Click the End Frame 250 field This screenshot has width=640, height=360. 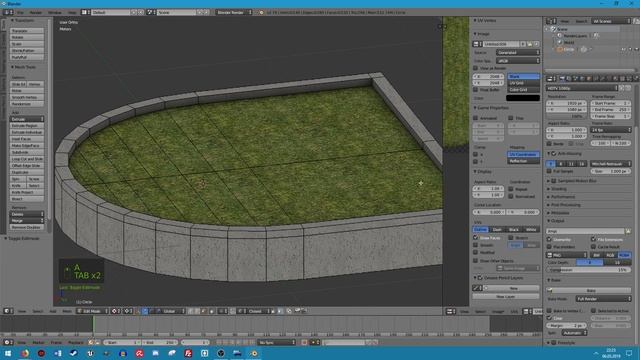click(x=611, y=109)
